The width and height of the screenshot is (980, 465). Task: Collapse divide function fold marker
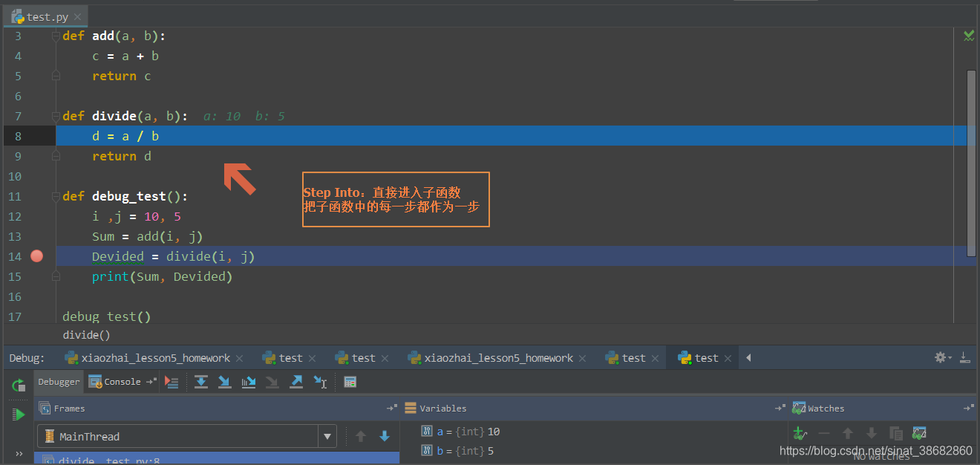click(56, 116)
